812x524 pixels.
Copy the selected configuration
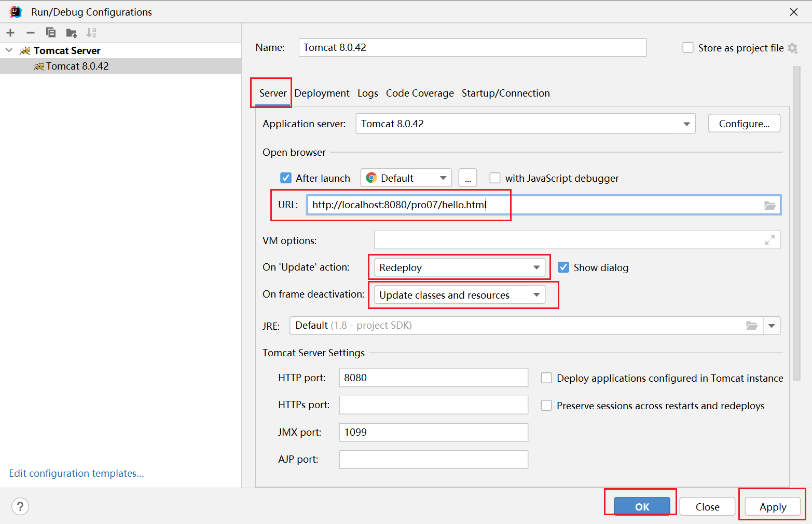[x=51, y=33]
